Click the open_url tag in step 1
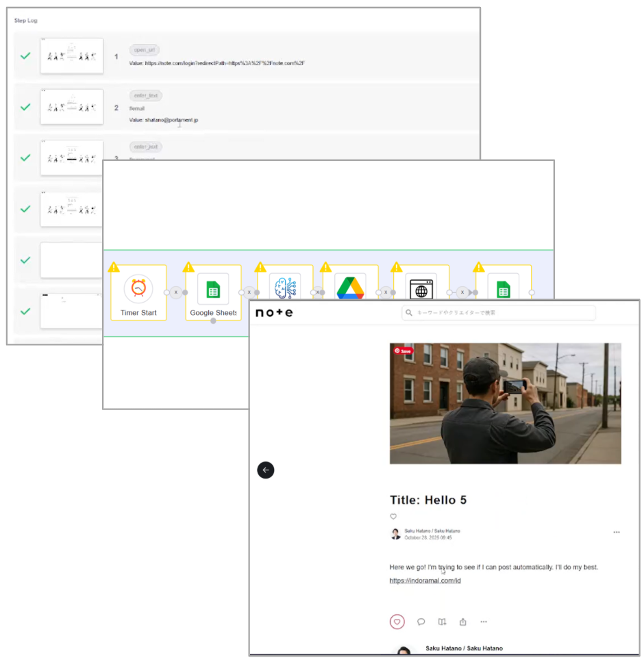Image resolution: width=644 pixels, height=660 pixels. click(145, 50)
